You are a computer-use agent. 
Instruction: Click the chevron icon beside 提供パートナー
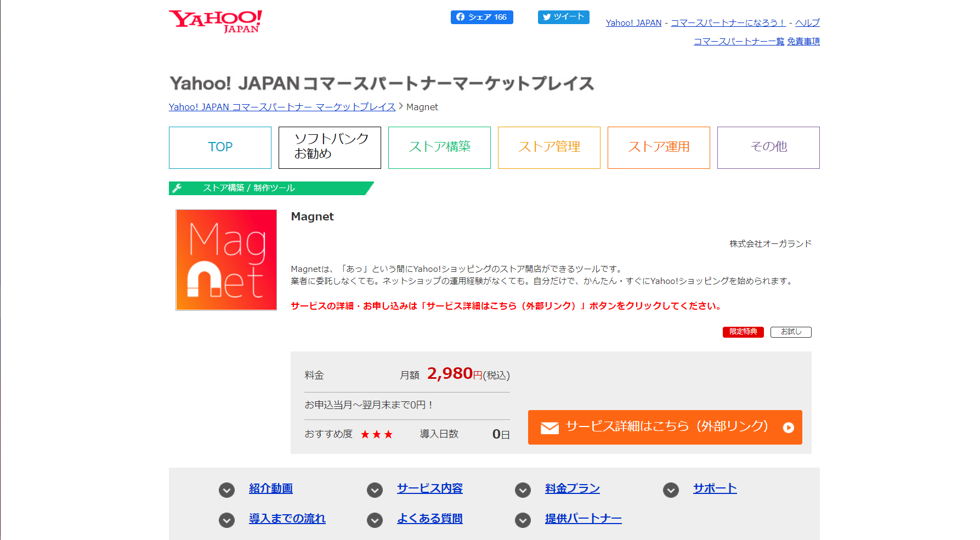point(523,520)
